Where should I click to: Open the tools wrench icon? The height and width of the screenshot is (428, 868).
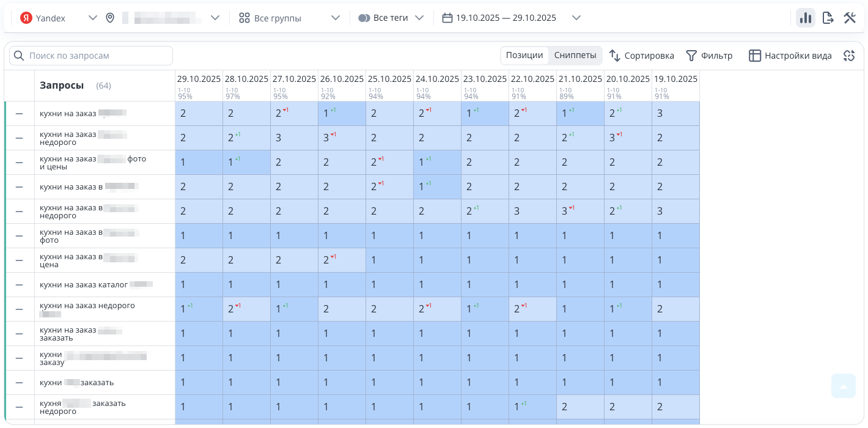pyautogui.click(x=850, y=18)
